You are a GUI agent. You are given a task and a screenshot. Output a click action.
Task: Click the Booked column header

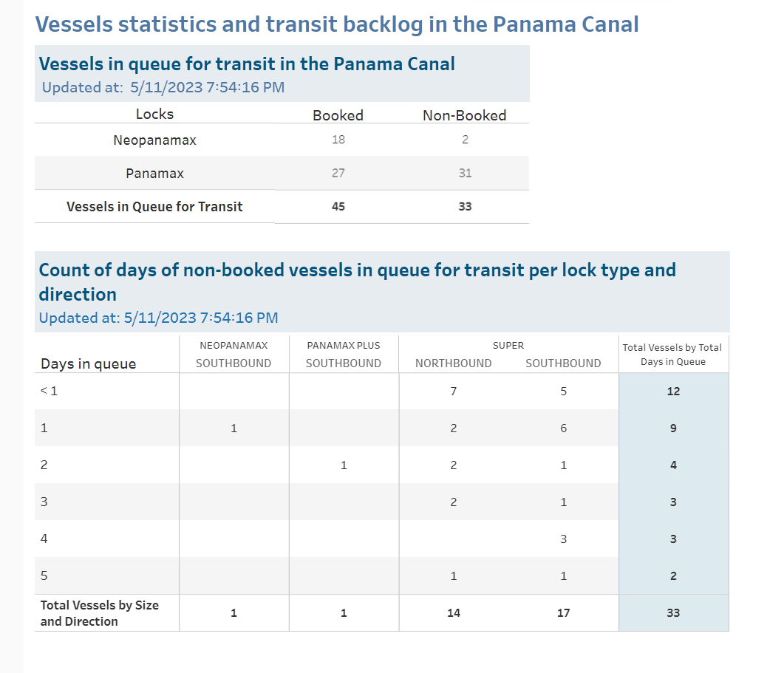point(338,115)
